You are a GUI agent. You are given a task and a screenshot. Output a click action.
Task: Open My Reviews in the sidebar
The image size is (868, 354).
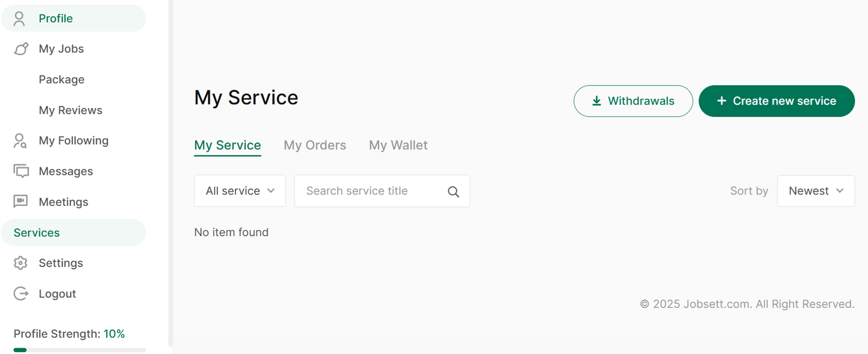pyautogui.click(x=71, y=110)
